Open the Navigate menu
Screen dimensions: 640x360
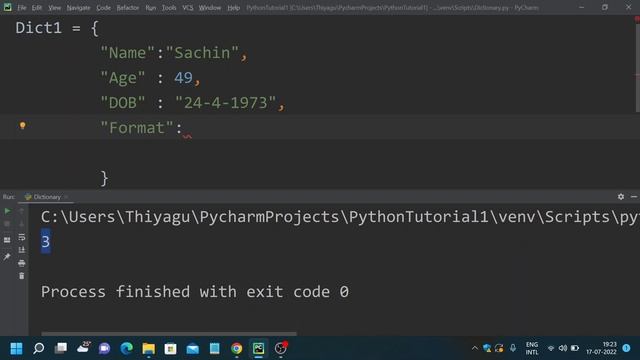tap(78, 8)
